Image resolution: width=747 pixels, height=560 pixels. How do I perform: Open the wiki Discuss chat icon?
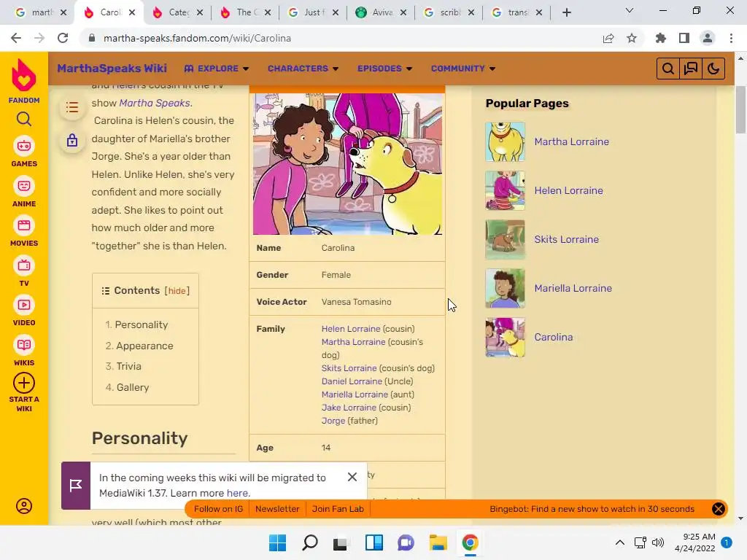pyautogui.click(x=691, y=69)
